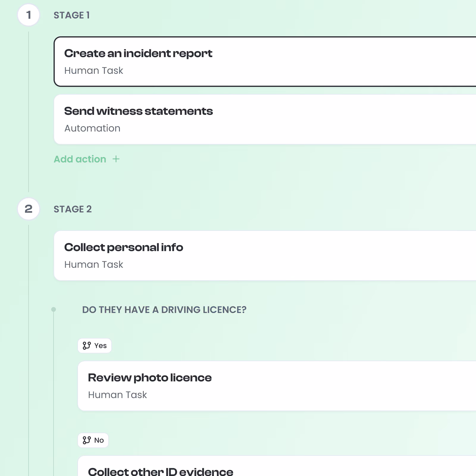Click Human Task label under Collect personal info
This screenshot has height=476, width=476.
click(94, 264)
